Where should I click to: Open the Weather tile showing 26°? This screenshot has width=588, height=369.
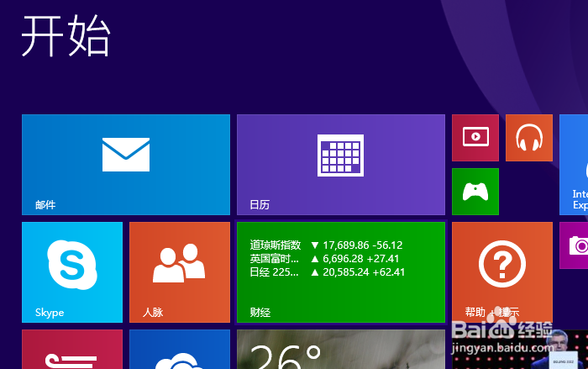pyautogui.click(x=341, y=350)
